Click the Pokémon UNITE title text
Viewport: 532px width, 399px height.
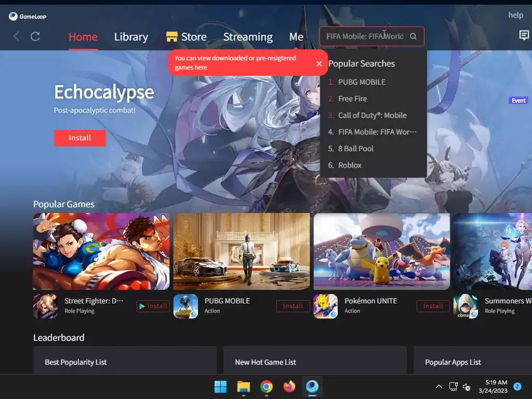(370, 301)
